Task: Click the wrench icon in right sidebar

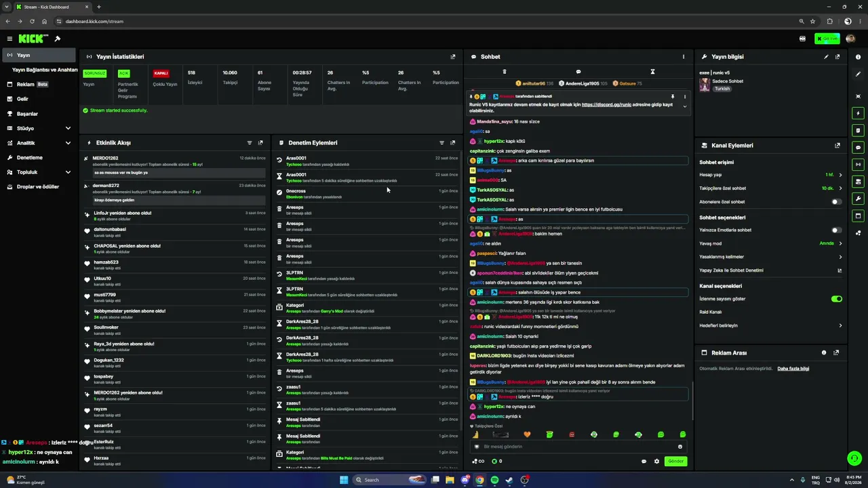Action: click(x=858, y=199)
